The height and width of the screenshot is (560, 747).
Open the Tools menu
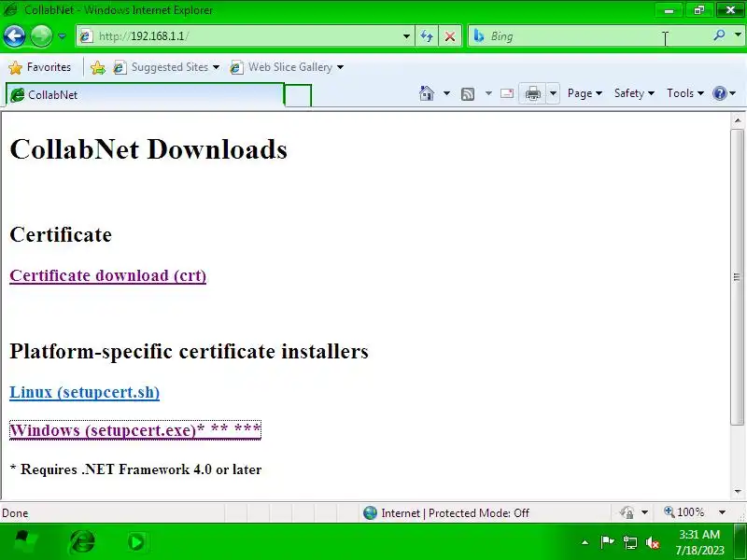click(685, 93)
